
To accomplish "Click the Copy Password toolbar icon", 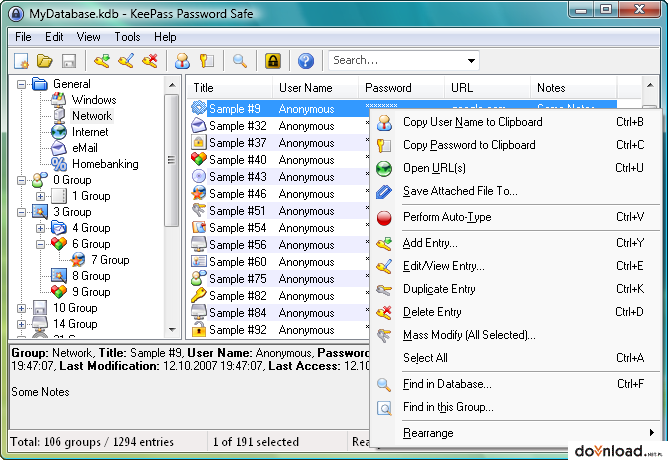I will click(x=207, y=61).
